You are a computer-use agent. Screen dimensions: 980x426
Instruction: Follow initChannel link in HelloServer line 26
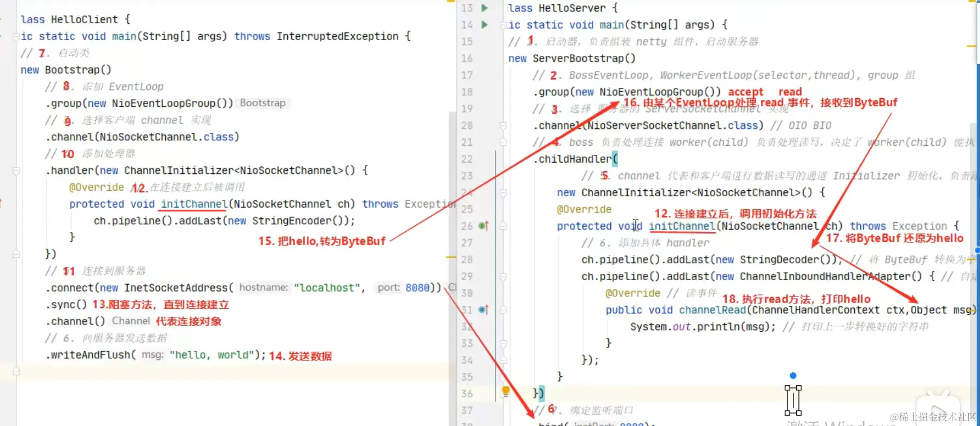[x=682, y=226]
